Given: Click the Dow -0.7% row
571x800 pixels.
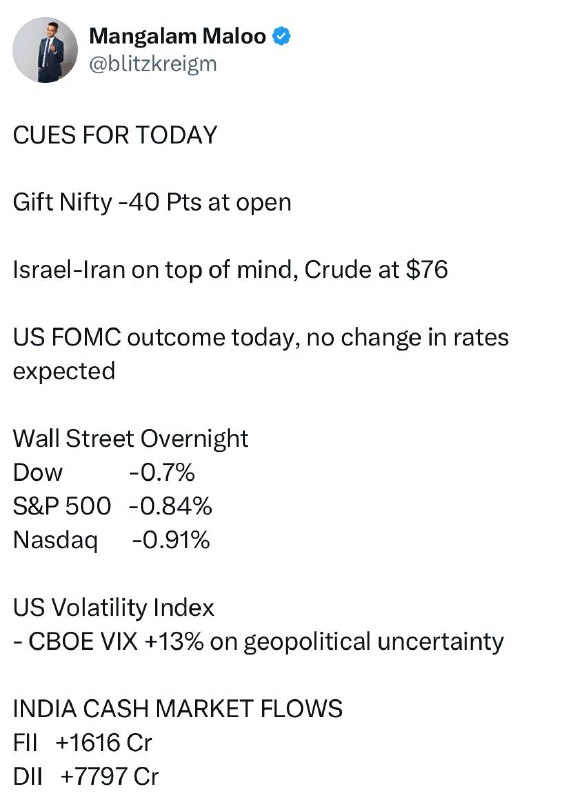Looking at the screenshot, I should 104,472.
